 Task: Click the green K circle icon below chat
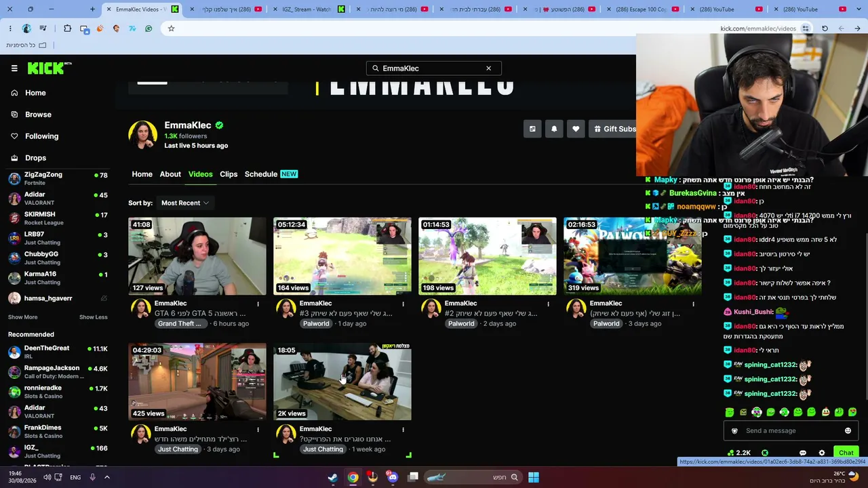click(x=765, y=453)
